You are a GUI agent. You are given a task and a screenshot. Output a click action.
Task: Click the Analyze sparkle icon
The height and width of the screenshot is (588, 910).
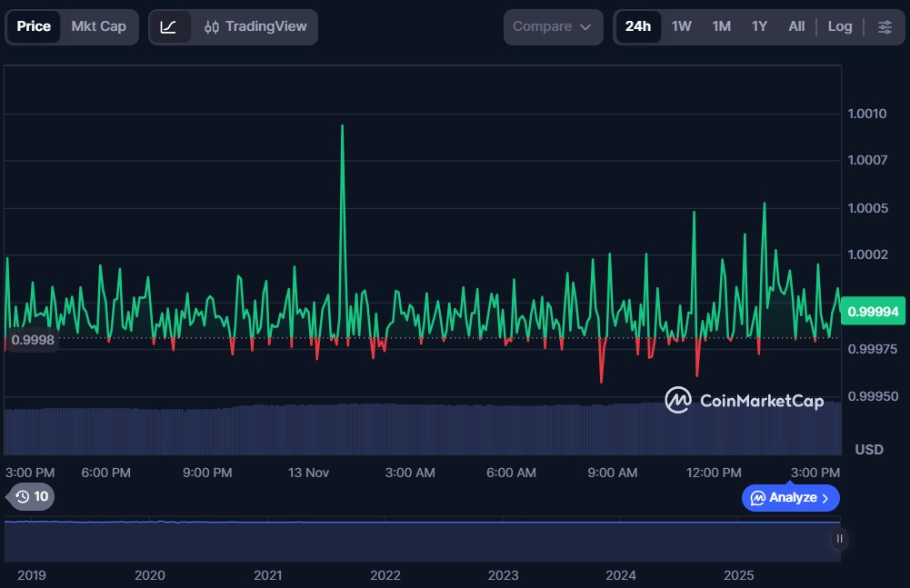757,498
